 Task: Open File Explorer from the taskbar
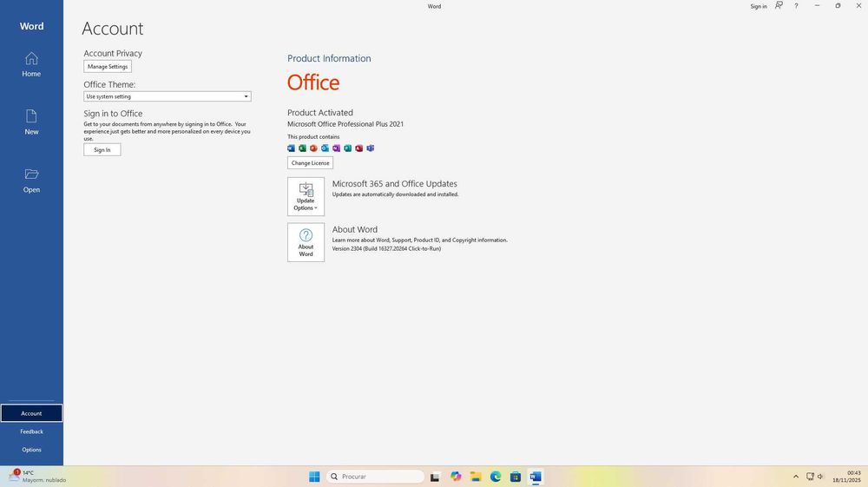coord(476,477)
